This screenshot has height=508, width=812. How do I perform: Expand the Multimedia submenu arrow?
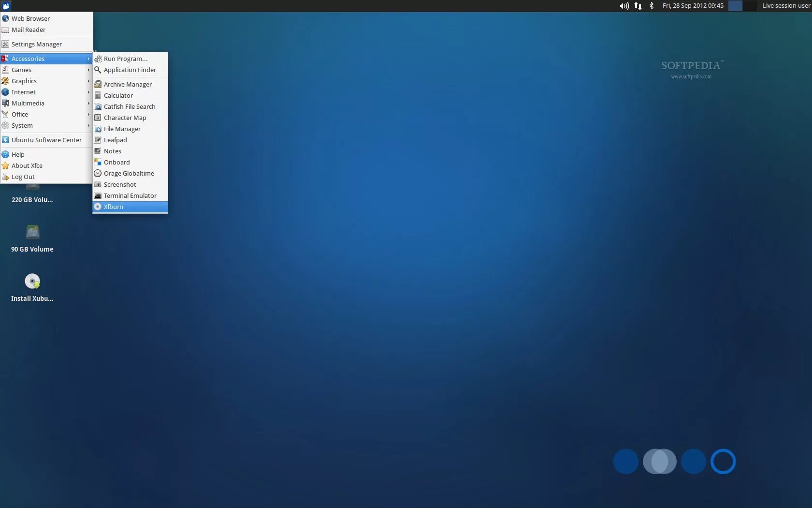pyautogui.click(x=88, y=103)
